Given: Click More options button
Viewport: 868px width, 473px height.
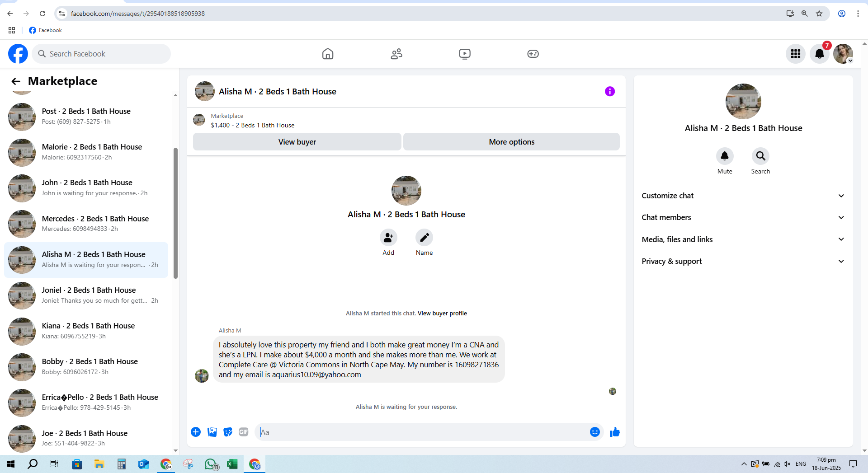Looking at the screenshot, I should point(511,142).
